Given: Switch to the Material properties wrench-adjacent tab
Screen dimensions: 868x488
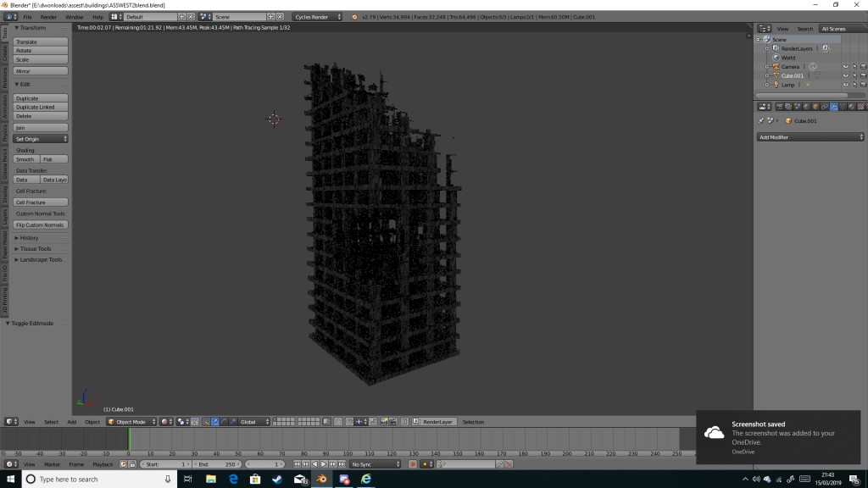Looking at the screenshot, I should [850, 106].
